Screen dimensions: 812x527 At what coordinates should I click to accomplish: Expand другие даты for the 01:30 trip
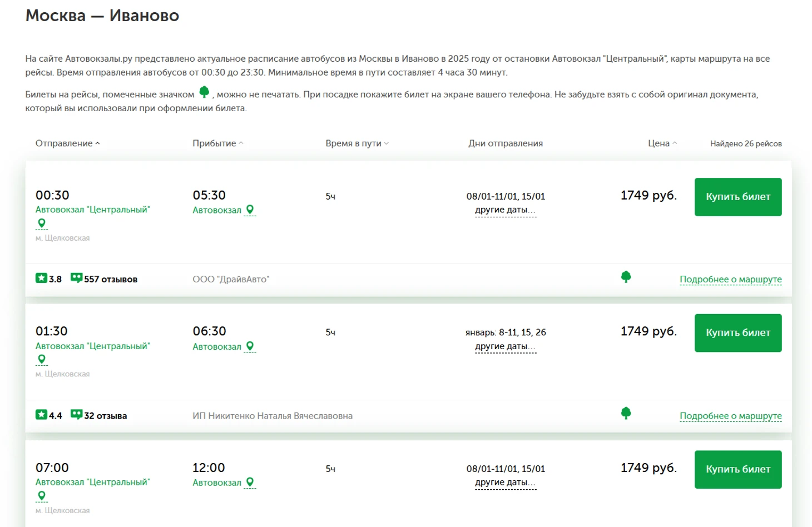click(x=505, y=346)
